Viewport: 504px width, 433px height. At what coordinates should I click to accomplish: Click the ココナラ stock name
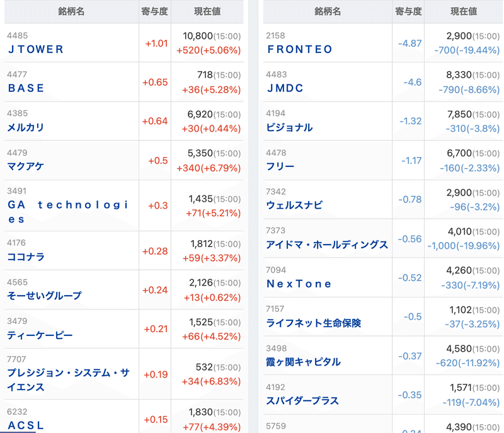click(x=26, y=257)
